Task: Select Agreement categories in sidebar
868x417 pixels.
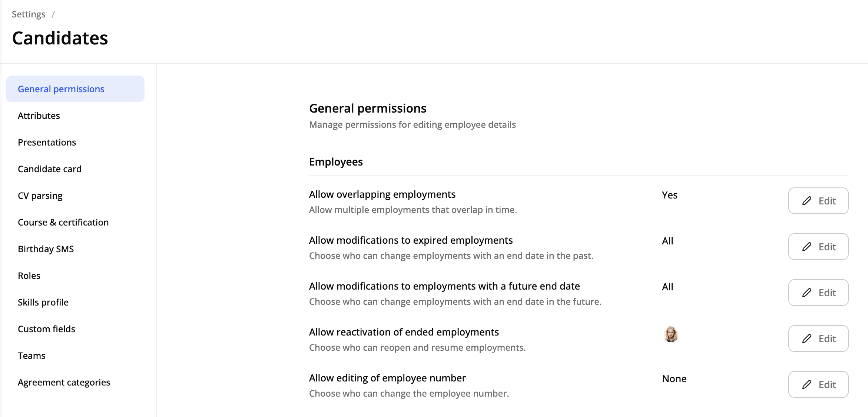Action: [x=64, y=382]
